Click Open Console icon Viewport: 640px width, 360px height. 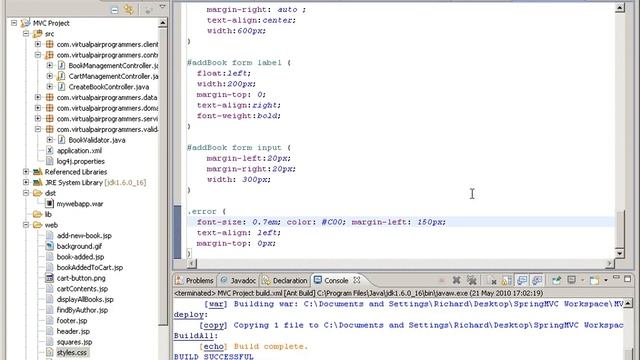(x=595, y=280)
